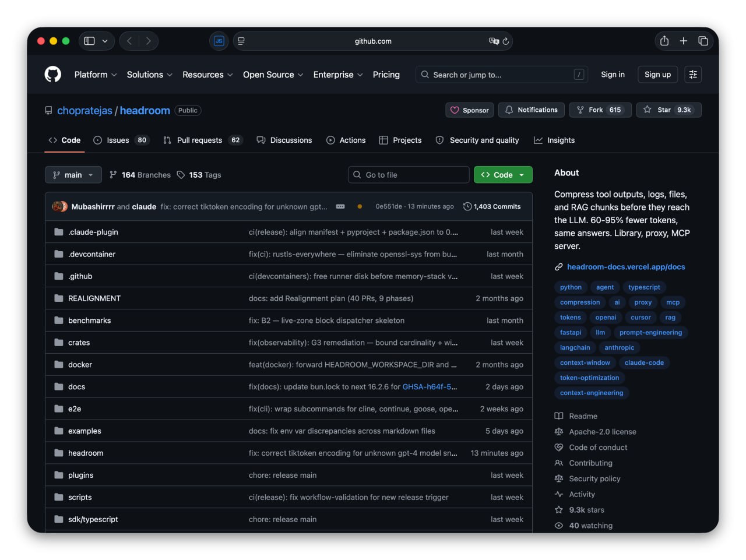
Task: Go forward with Safari's forward arrow
Action: click(x=149, y=41)
